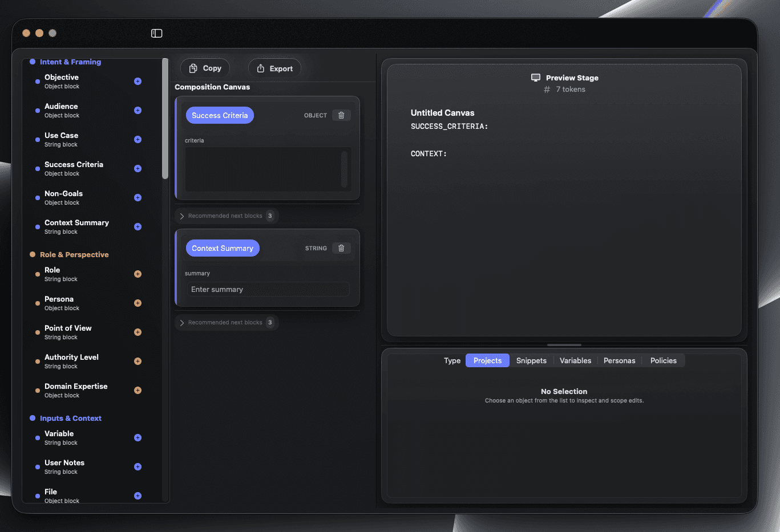This screenshot has height=532, width=780.
Task: Add the Objective block with plus
Action: (138, 82)
